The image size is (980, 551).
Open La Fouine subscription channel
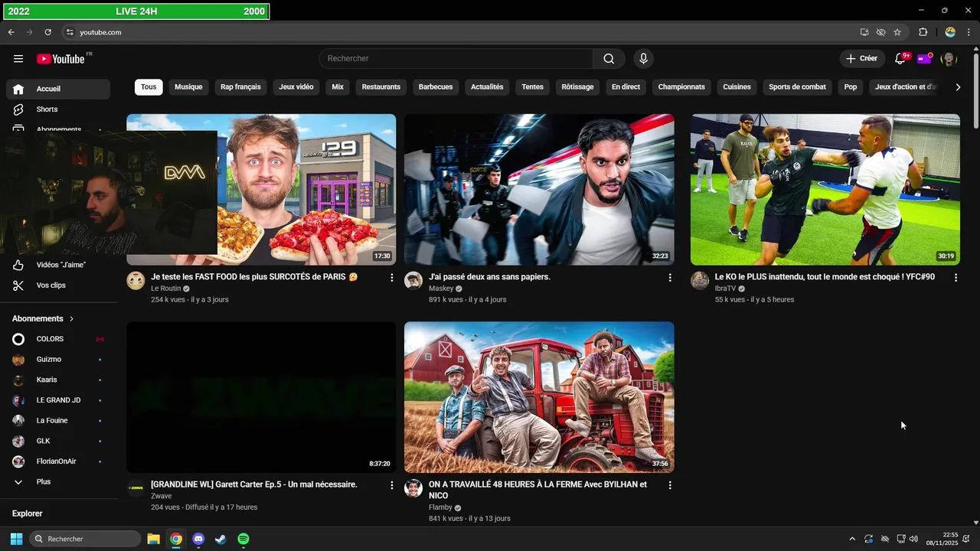click(58, 421)
